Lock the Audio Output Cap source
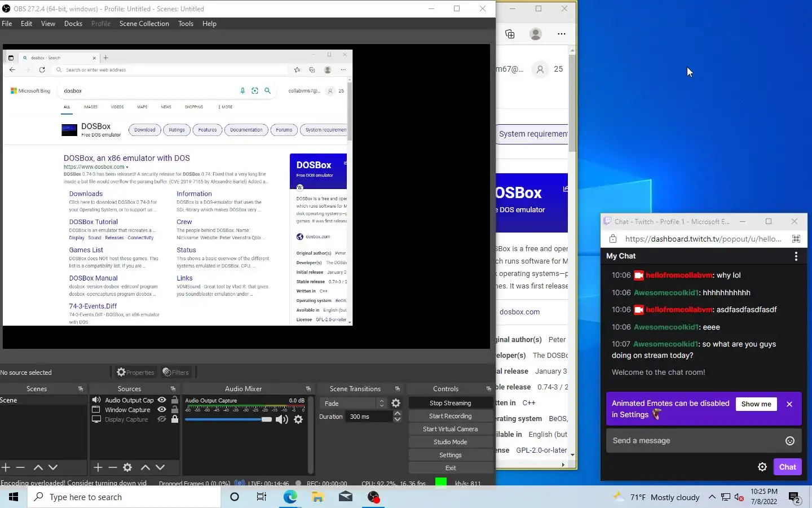 click(x=175, y=400)
